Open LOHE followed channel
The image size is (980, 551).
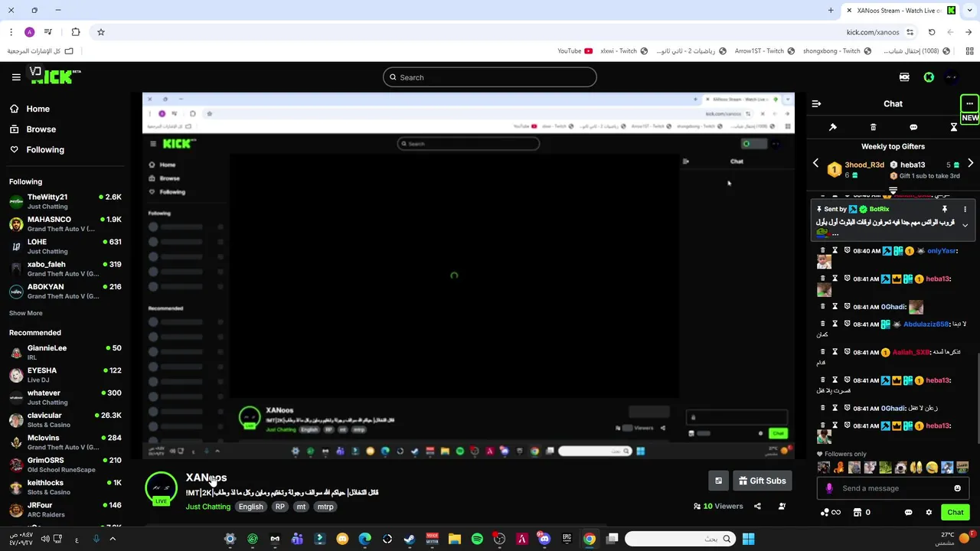[65, 246]
